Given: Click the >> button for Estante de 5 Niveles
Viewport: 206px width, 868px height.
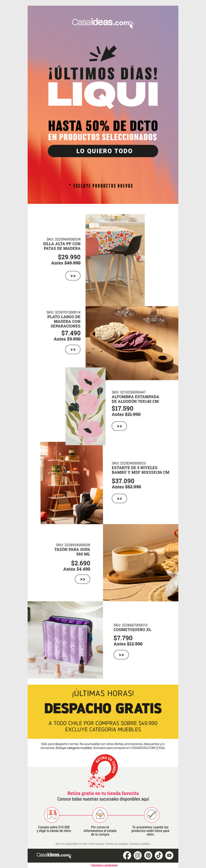Looking at the screenshot, I should (x=119, y=498).
